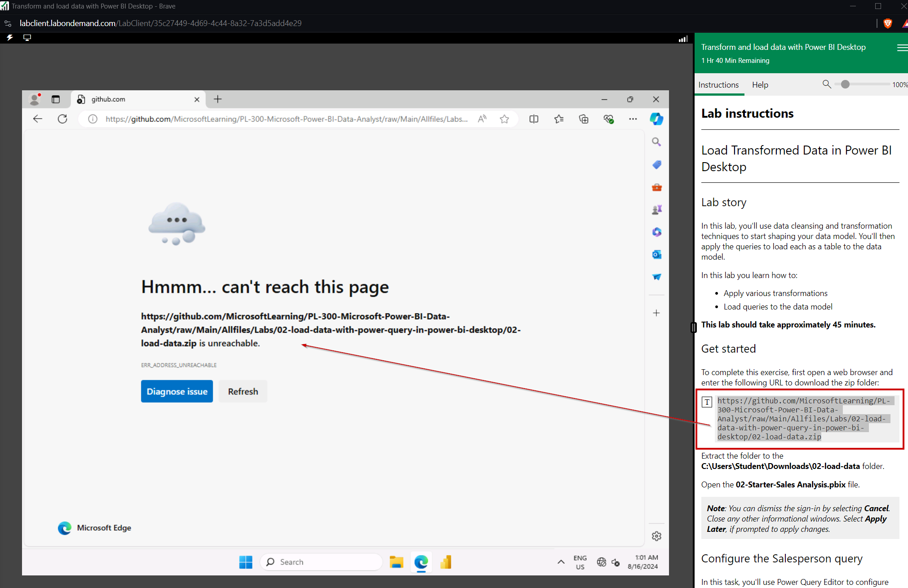Open Edge split screen icon
Screen dimensions: 908x588
[x=534, y=119]
